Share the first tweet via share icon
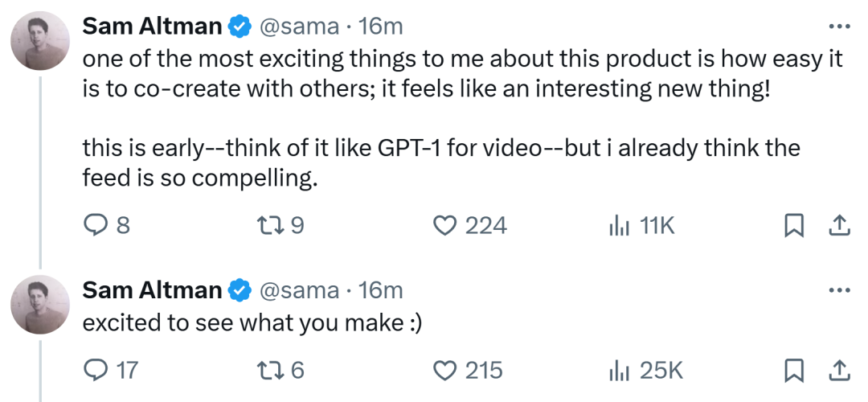 839,226
